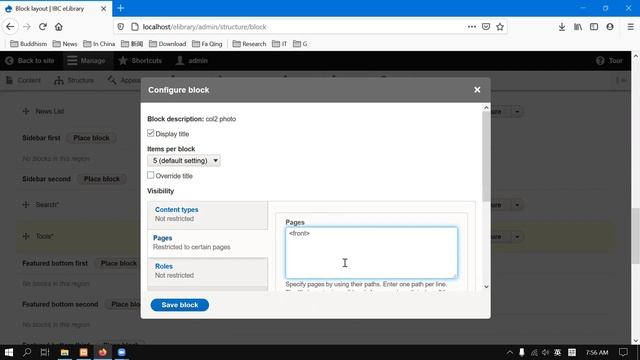The image size is (640, 360).
Task: Open the Zoom app taskbar icon
Action: click(x=122, y=352)
